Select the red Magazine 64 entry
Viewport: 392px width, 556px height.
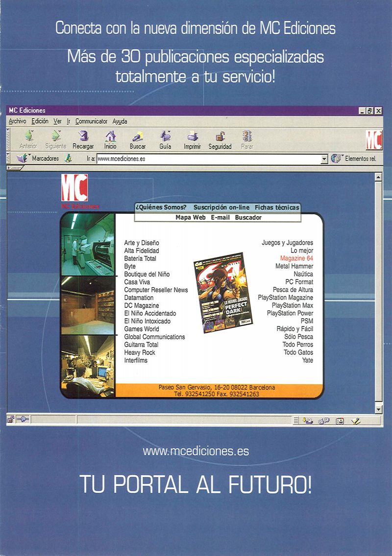tap(296, 258)
